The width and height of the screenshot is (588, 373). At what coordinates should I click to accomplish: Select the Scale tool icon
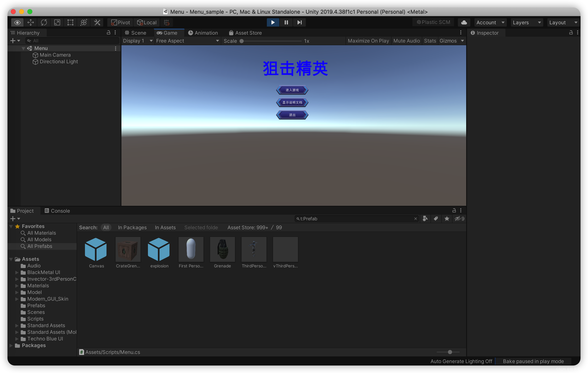[57, 22]
